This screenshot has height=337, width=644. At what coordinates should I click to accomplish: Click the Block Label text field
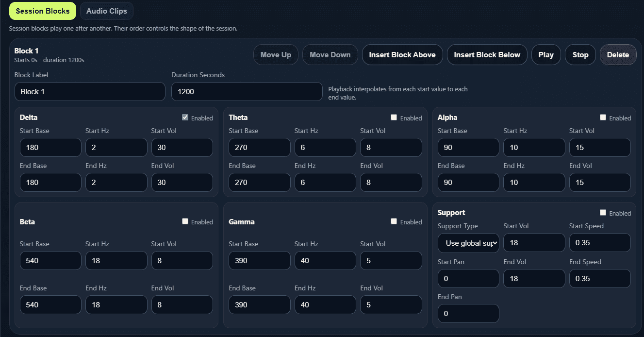click(90, 91)
